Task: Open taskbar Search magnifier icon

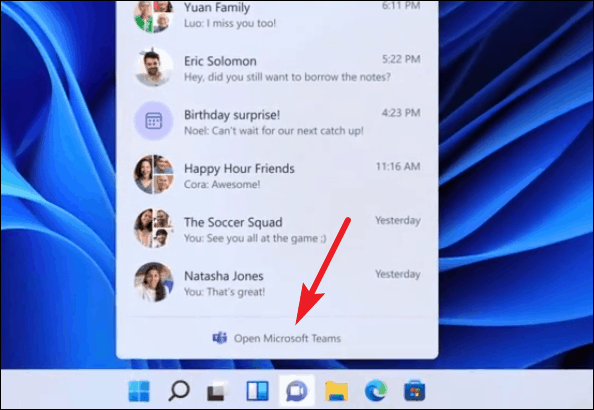Action: click(178, 391)
